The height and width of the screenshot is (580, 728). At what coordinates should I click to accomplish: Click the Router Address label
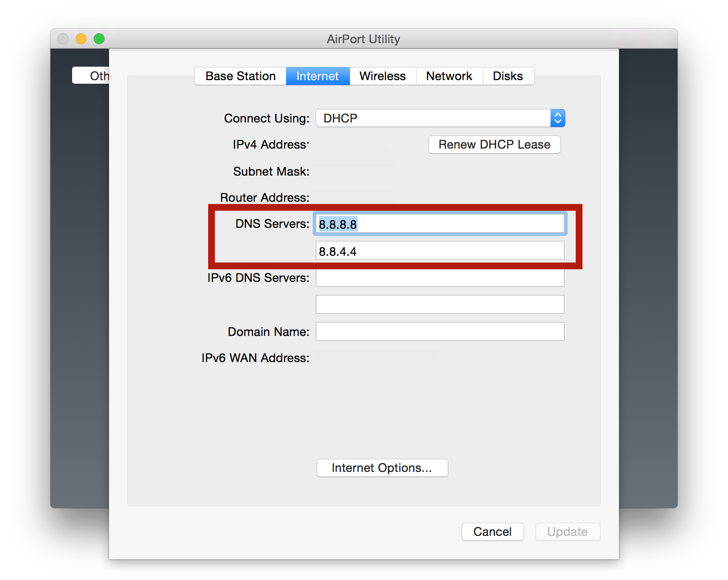265,198
